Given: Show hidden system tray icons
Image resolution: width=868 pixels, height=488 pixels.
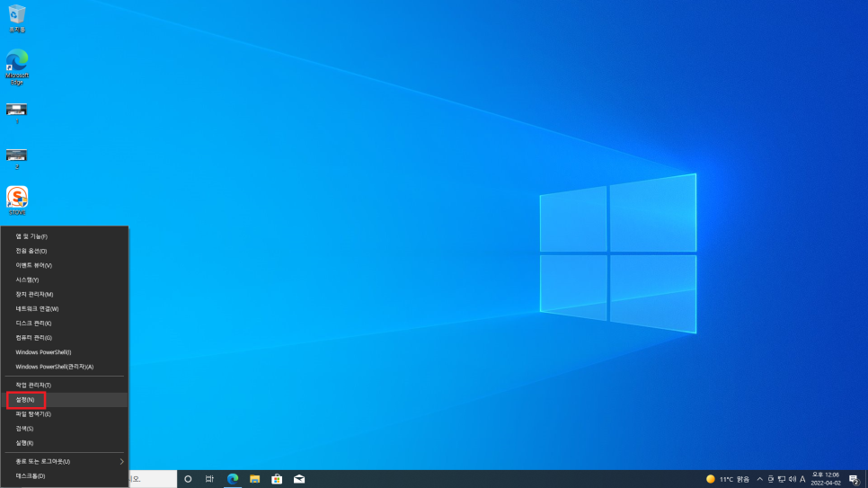Looking at the screenshot, I should 759,479.
